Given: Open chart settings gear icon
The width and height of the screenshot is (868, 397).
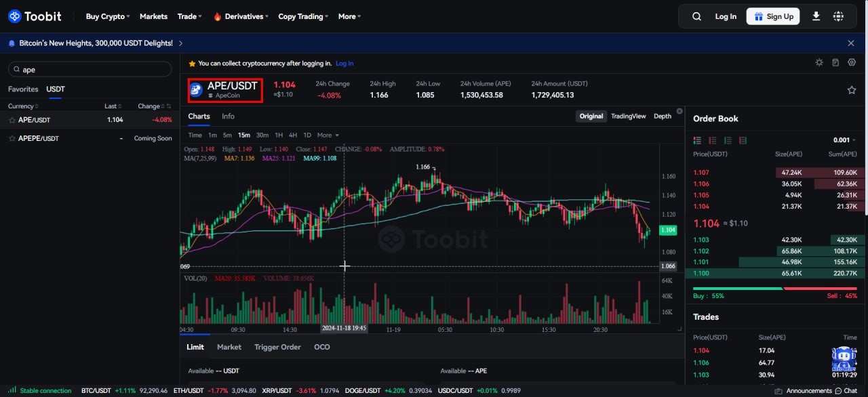Looking at the screenshot, I should pyautogui.click(x=852, y=62).
